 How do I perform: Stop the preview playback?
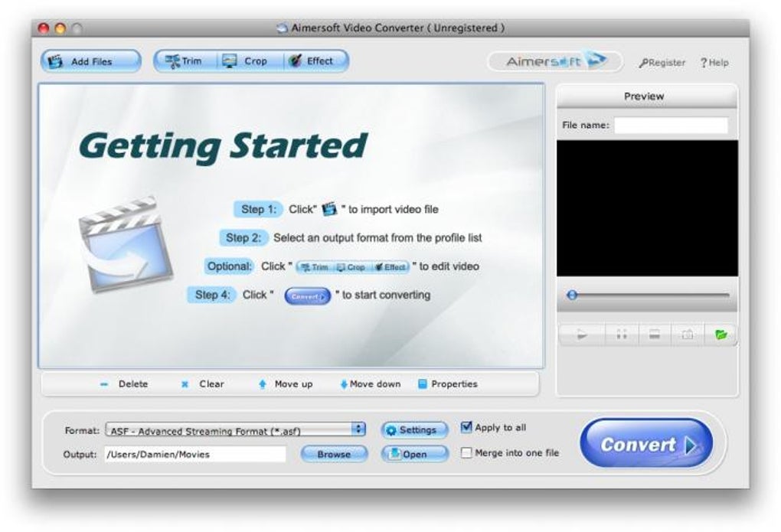655,335
